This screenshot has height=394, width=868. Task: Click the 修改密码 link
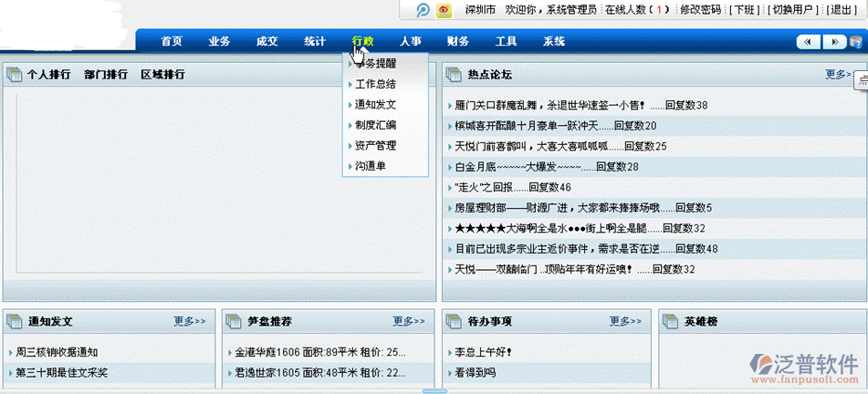(x=700, y=10)
